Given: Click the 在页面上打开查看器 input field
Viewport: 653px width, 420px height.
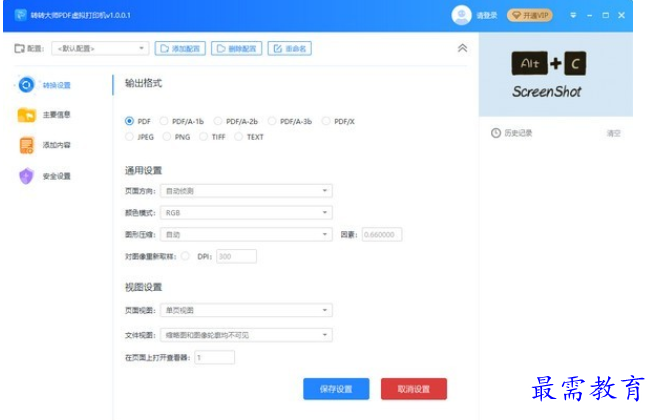Looking at the screenshot, I should click(214, 357).
